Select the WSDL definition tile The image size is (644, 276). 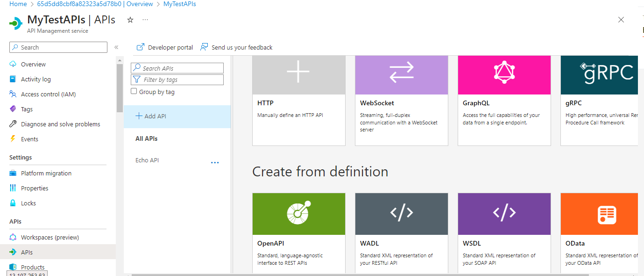pos(504,233)
